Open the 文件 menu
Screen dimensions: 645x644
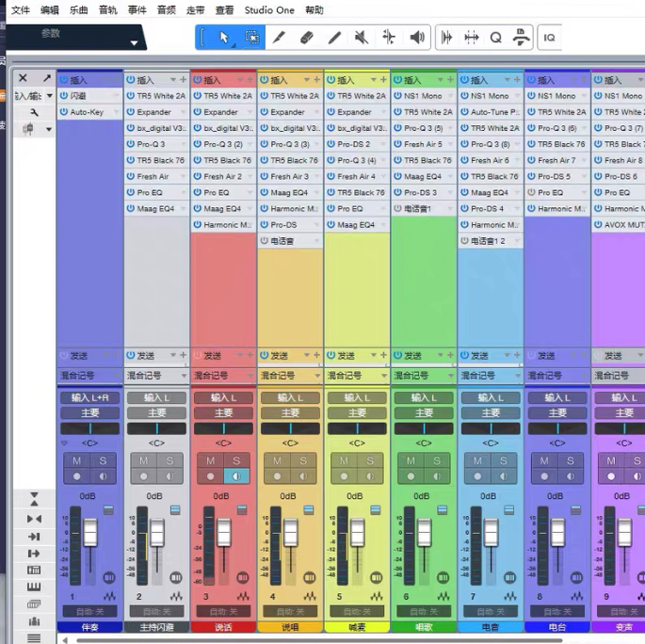tap(21, 9)
